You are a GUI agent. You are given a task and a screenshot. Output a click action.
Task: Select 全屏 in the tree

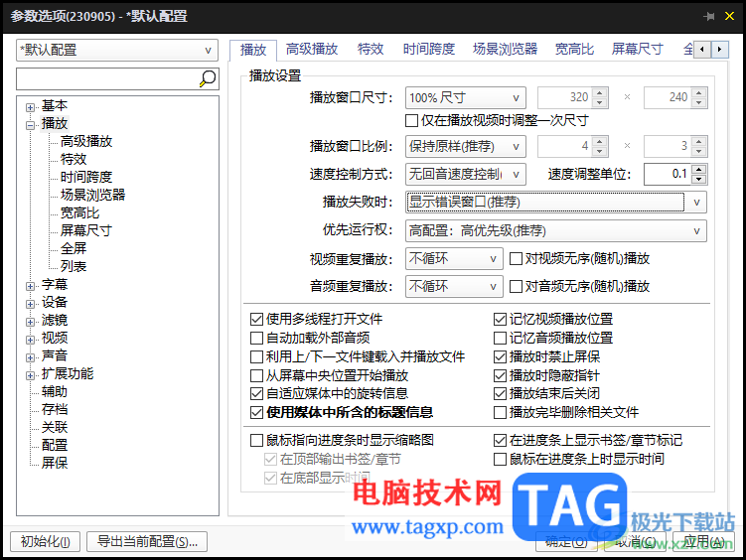[x=74, y=248]
